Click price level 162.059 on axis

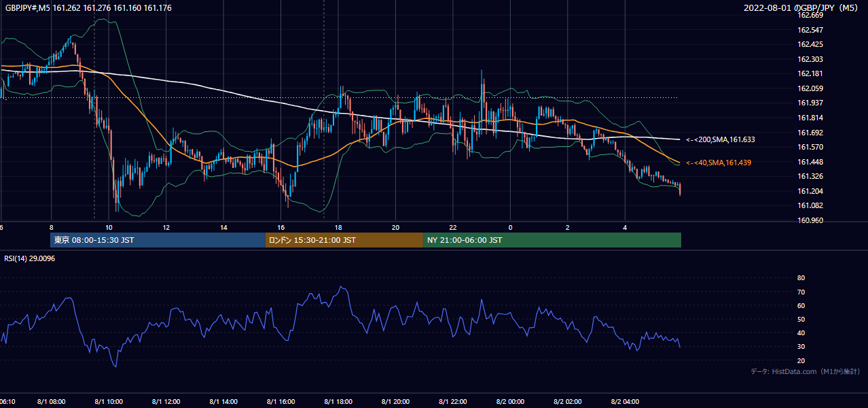tap(810, 88)
